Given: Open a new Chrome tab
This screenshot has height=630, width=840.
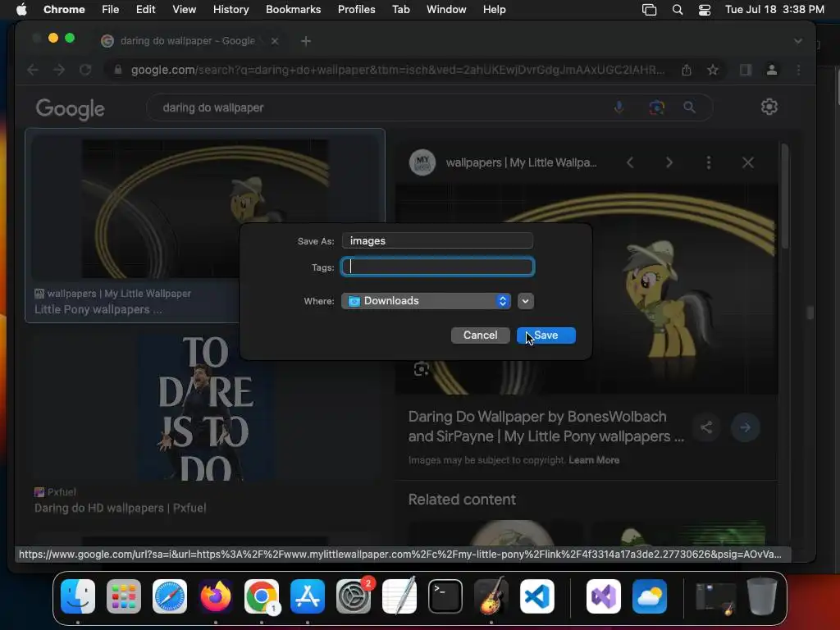Looking at the screenshot, I should pyautogui.click(x=306, y=41).
